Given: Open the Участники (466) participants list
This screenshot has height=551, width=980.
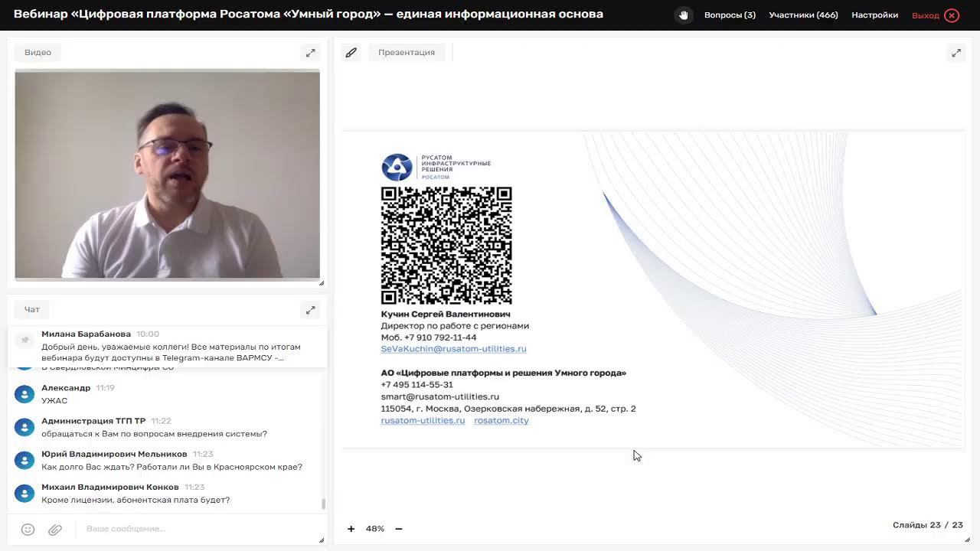Looking at the screenshot, I should [803, 15].
